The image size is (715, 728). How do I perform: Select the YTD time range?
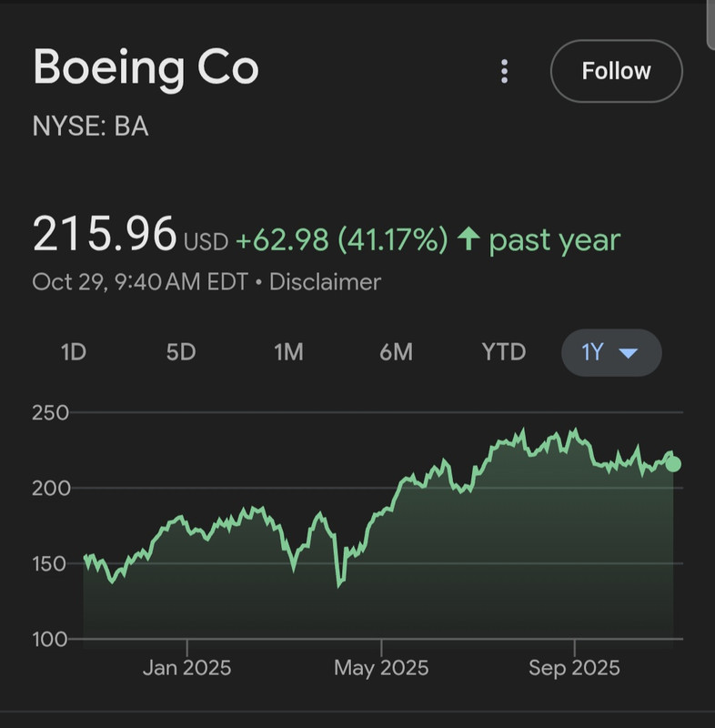tap(503, 352)
